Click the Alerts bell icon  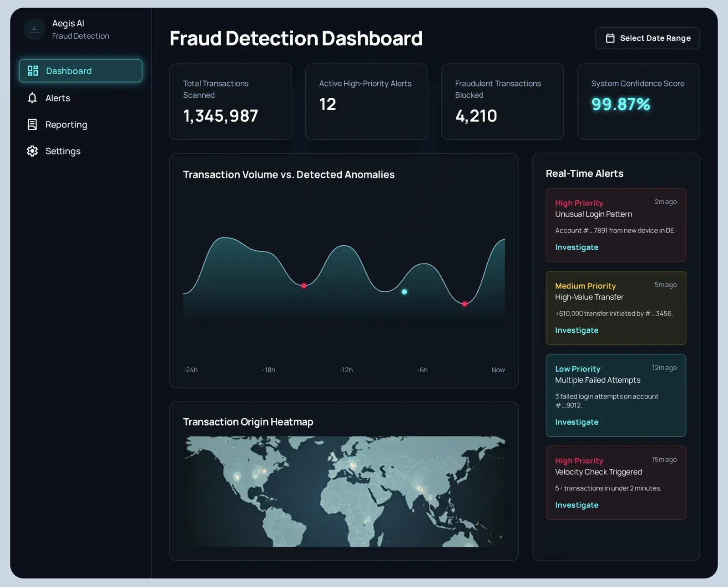[32, 98]
